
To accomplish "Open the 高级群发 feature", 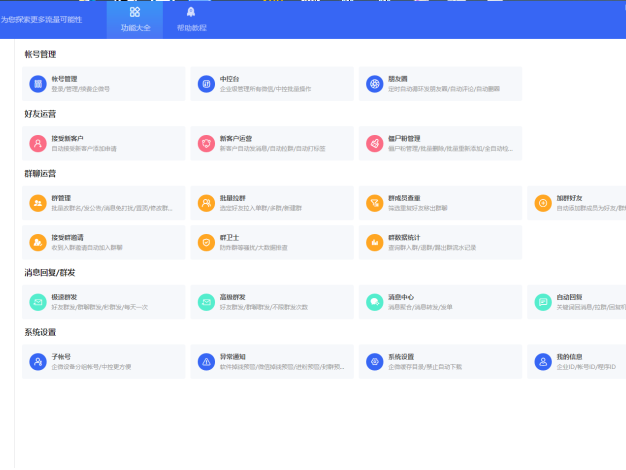I will 270,301.
